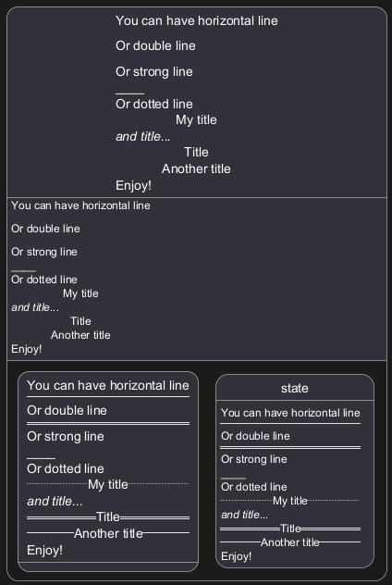The height and width of the screenshot is (585, 392).
Task: Click 'Or double line' in the middle small-font section
Action: [x=45, y=229]
